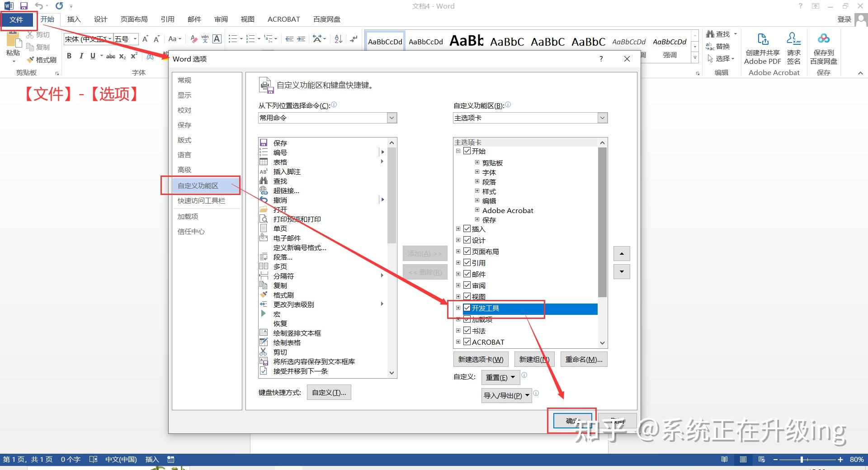
Task: Toggle Underline formatting in ribbon
Action: coord(93,56)
